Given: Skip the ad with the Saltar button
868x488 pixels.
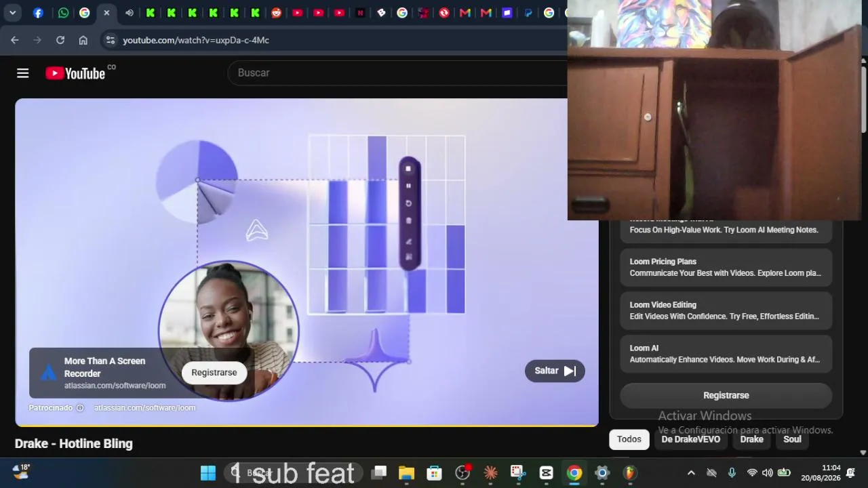Looking at the screenshot, I should pyautogui.click(x=555, y=371).
